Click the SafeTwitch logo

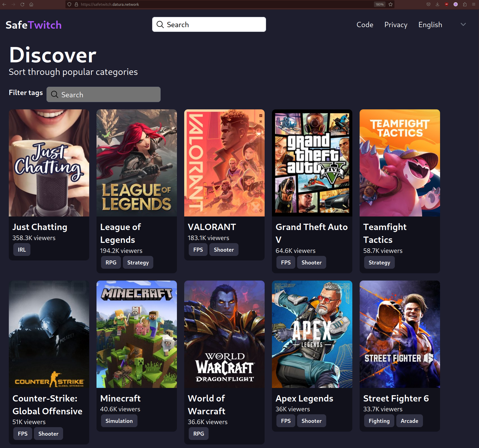(33, 25)
